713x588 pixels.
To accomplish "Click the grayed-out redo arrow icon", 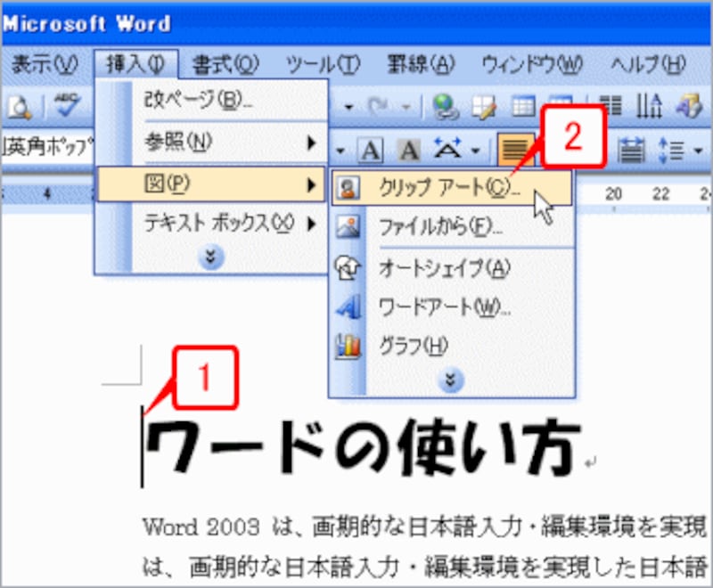I will coord(379,106).
